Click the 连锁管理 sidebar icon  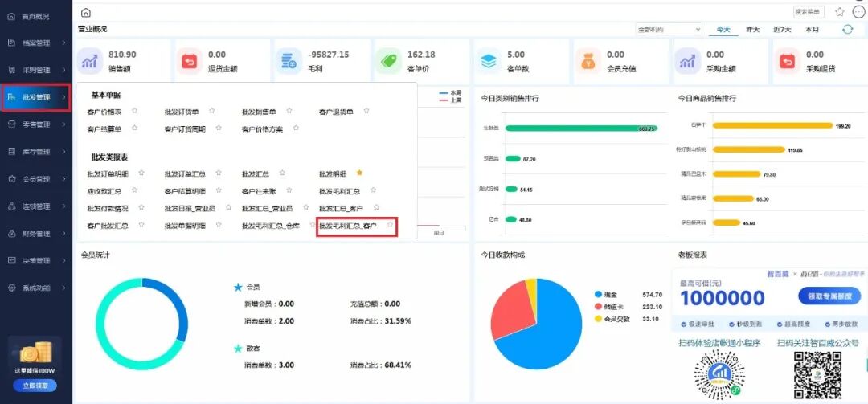click(11, 206)
